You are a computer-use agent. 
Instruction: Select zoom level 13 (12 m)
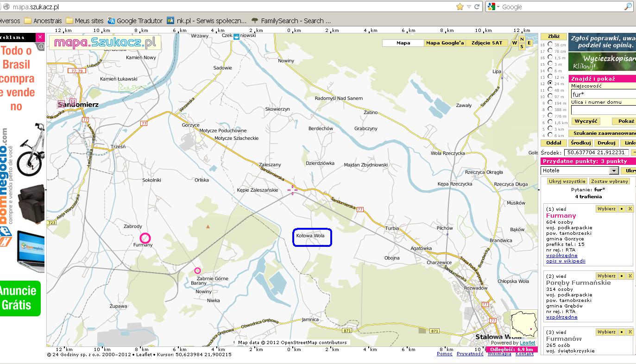[x=550, y=77]
